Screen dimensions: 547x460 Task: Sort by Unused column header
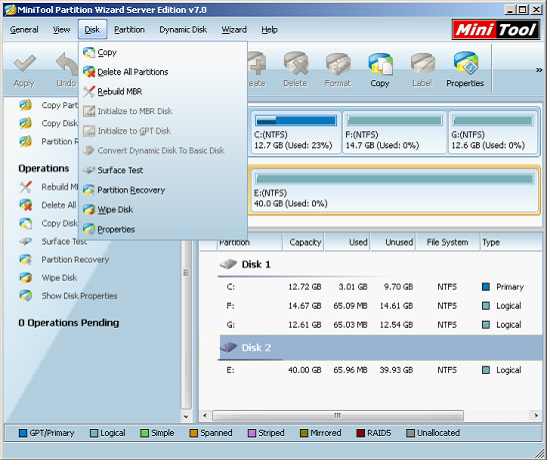[x=393, y=242]
